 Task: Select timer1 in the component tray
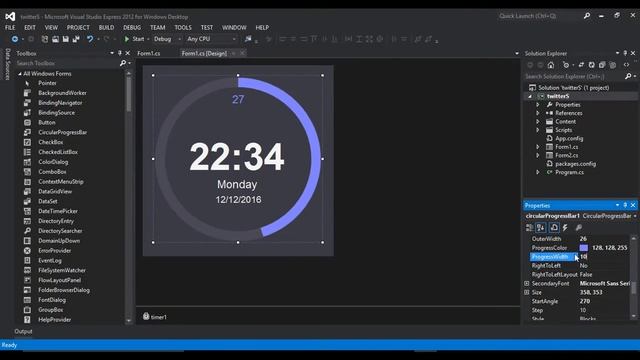pyautogui.click(x=155, y=317)
